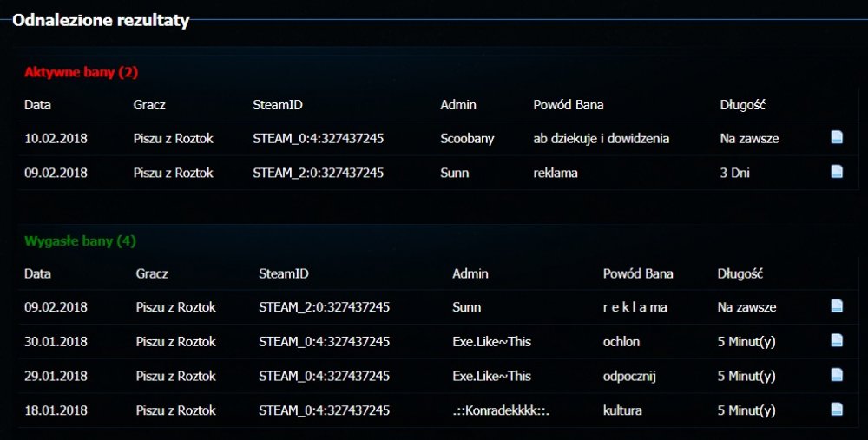Click admin .::Konradekkkk::. in expired bans

coord(501,410)
